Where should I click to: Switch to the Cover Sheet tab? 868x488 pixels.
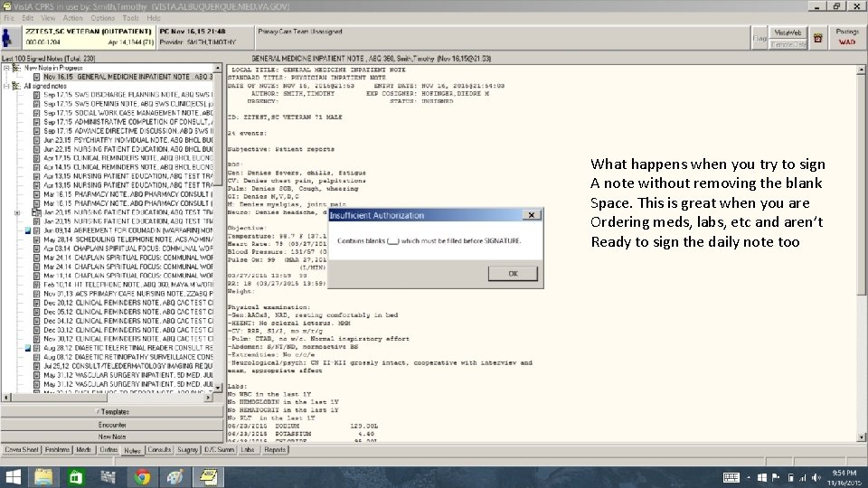(x=21, y=450)
